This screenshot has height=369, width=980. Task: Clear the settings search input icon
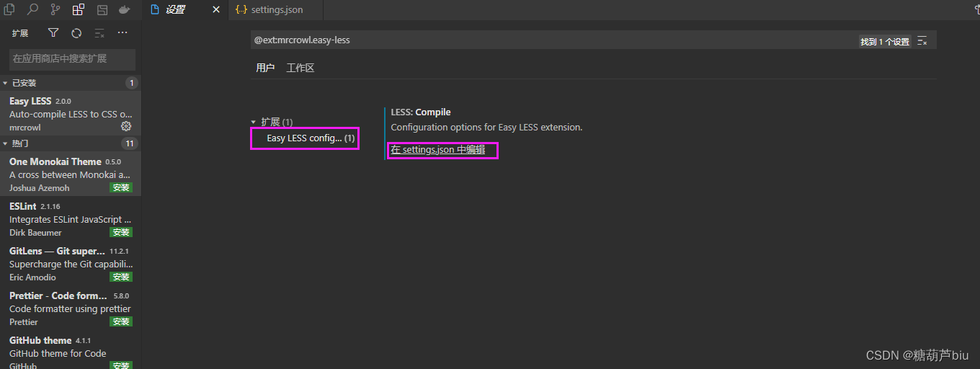pyautogui.click(x=922, y=41)
